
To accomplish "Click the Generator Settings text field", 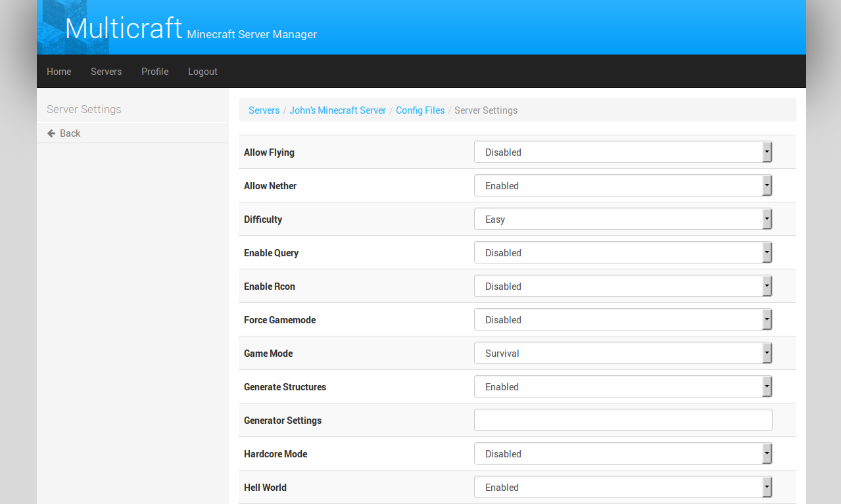I will click(x=623, y=420).
